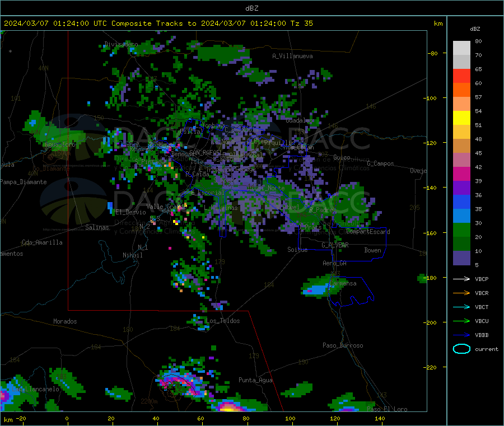
Task: Click the Lag_Llancanelo label
Action: click(36, 389)
